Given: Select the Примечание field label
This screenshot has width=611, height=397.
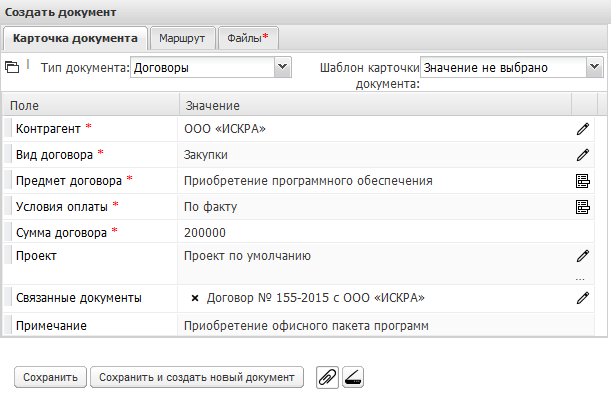Looking at the screenshot, I should pyautogui.click(x=51, y=326).
